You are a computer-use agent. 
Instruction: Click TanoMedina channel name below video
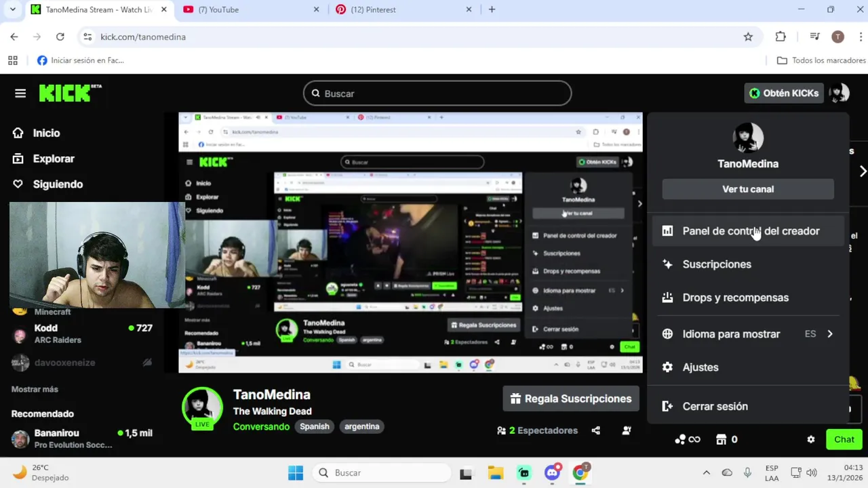272,394
